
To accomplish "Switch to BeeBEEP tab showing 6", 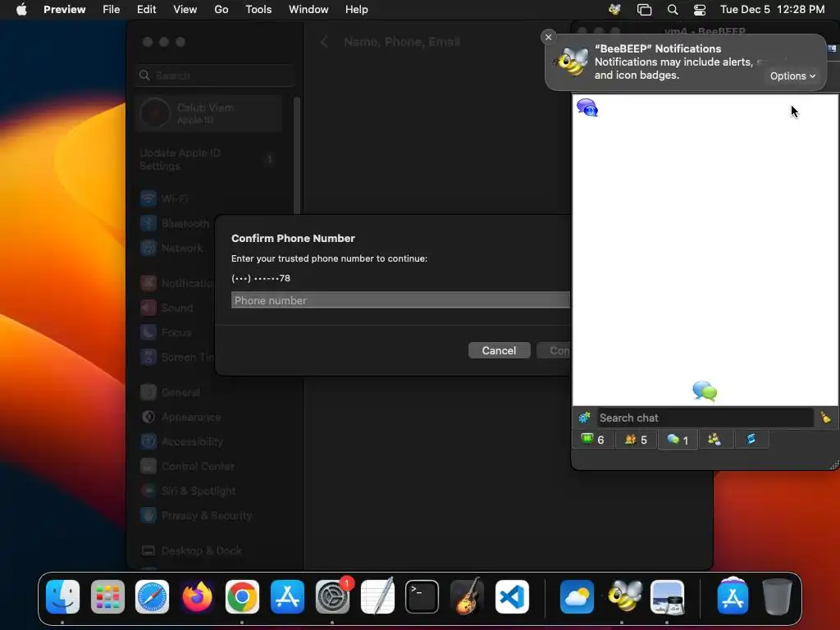I will point(593,440).
